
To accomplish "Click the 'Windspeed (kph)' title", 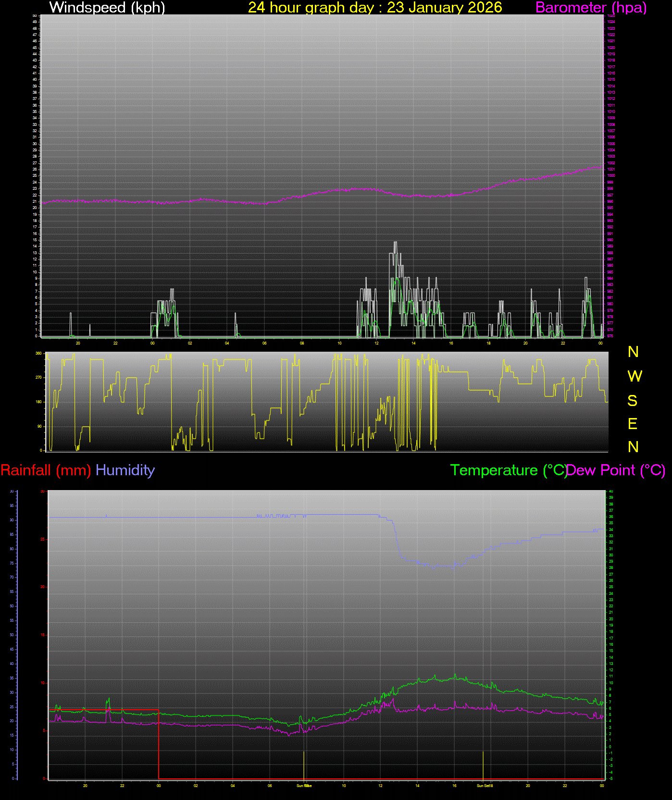I will tap(107, 7).
